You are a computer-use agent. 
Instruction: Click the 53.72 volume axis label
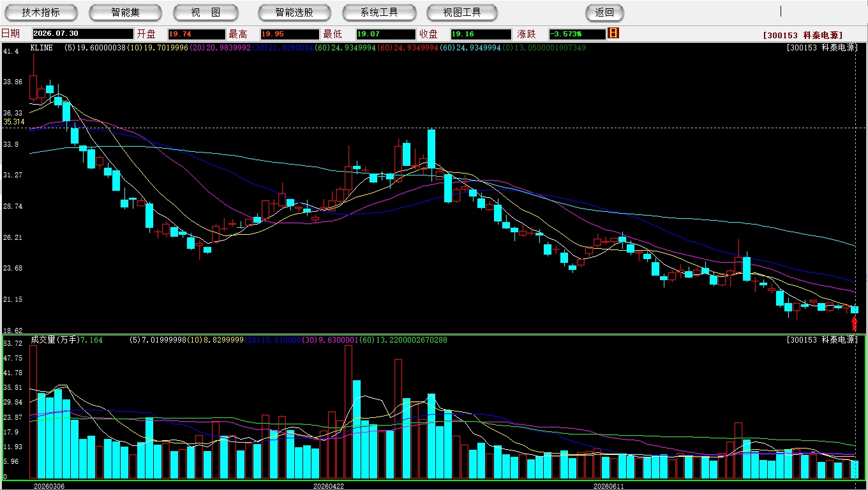coord(13,343)
